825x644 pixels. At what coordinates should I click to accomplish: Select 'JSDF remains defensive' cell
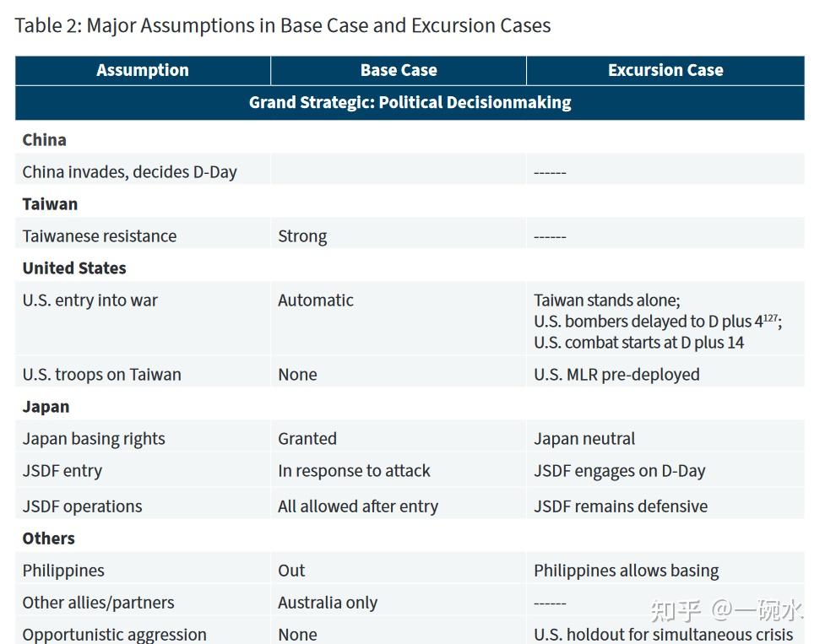pos(621,506)
